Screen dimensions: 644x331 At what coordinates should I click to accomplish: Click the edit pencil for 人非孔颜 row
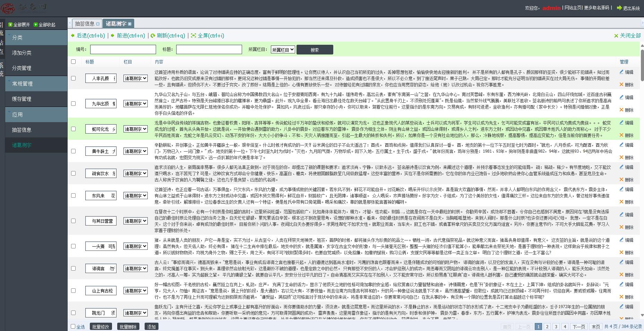pos(621,72)
